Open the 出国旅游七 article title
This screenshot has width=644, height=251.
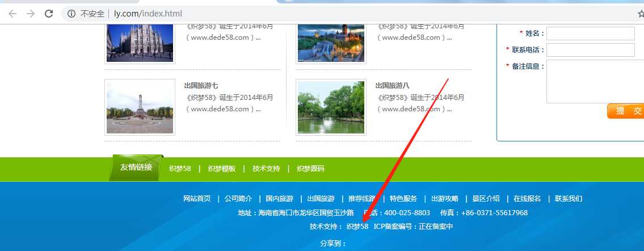point(201,85)
